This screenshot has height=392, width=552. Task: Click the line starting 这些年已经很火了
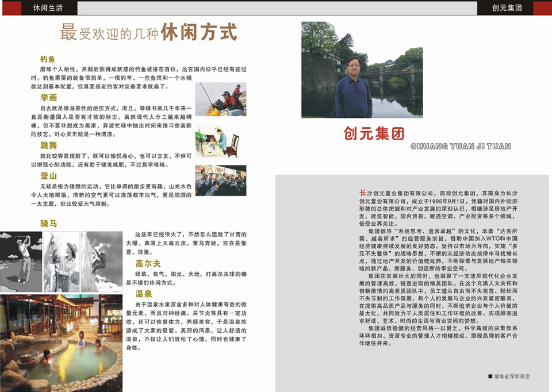(x=191, y=235)
